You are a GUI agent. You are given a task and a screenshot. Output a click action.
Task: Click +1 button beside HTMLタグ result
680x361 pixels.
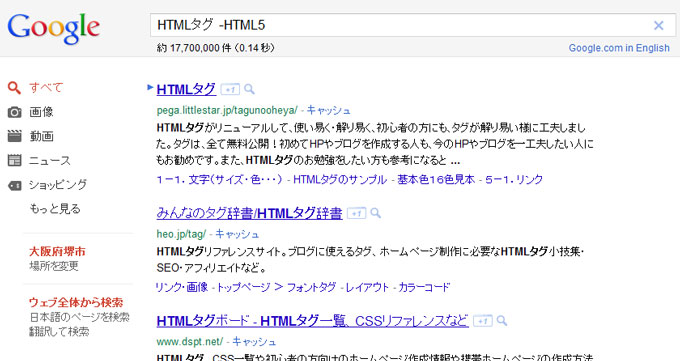pyautogui.click(x=230, y=89)
